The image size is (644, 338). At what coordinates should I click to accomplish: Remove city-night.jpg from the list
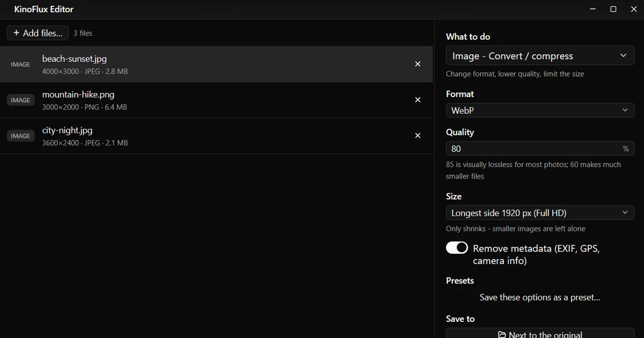point(418,136)
